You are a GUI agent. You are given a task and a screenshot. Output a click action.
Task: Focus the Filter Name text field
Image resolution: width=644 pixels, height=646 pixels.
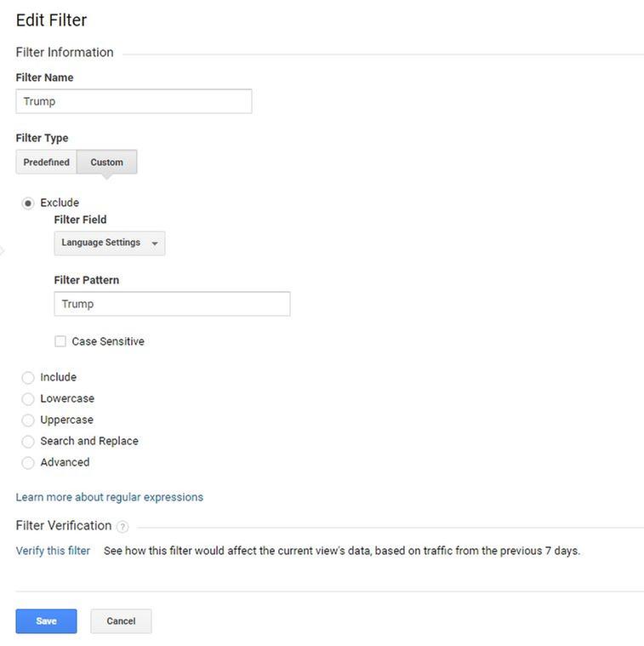(134, 101)
